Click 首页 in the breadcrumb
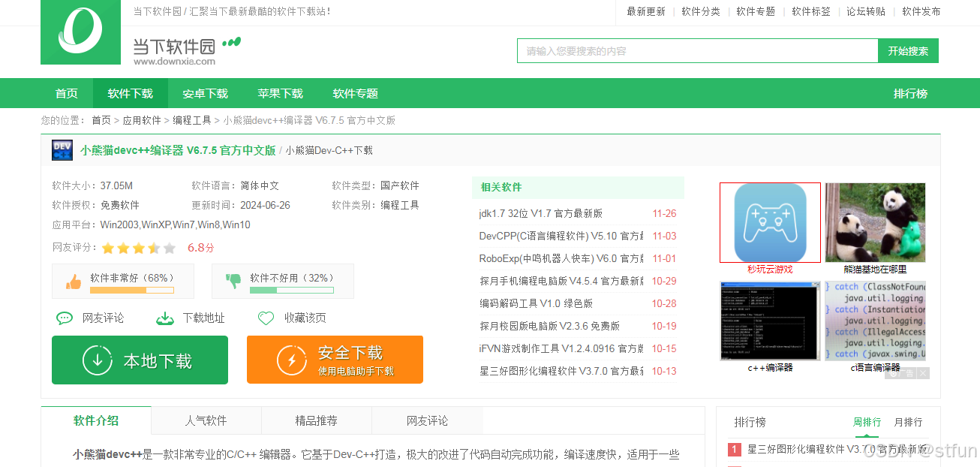The height and width of the screenshot is (467, 980). 101,120
